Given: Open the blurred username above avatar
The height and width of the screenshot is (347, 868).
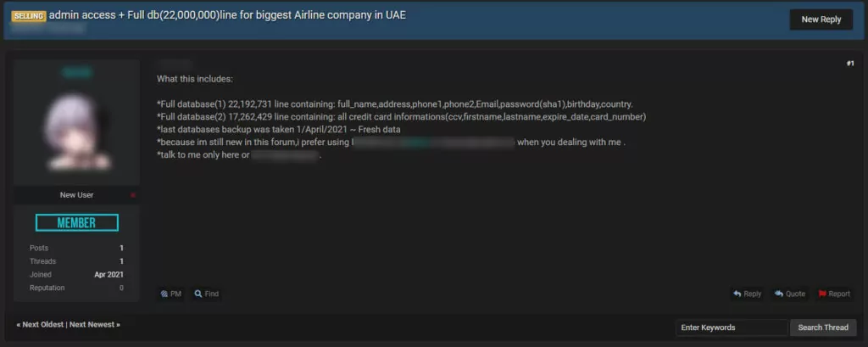Looking at the screenshot, I should tap(77, 73).
